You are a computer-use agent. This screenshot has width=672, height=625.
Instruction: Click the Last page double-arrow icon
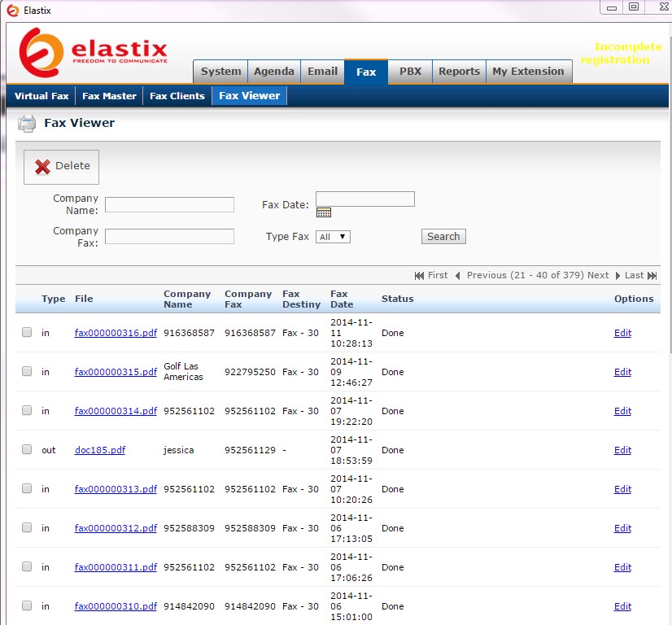tap(652, 276)
